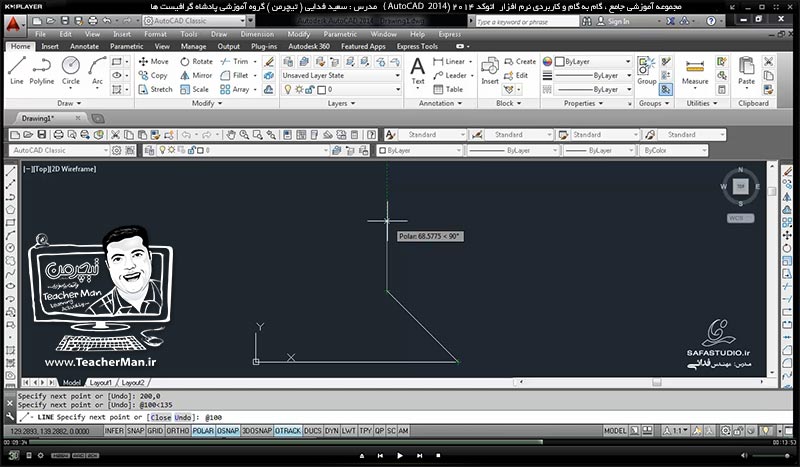The height and width of the screenshot is (467, 800).
Task: Click the ViewCube TOP face
Action: tap(740, 187)
